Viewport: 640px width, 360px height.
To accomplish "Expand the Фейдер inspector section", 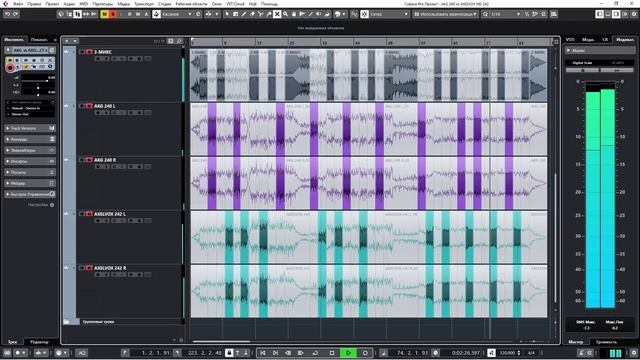I will point(29,183).
